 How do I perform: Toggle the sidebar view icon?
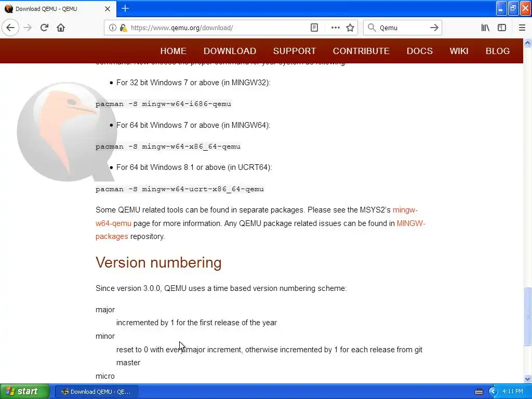click(502, 28)
